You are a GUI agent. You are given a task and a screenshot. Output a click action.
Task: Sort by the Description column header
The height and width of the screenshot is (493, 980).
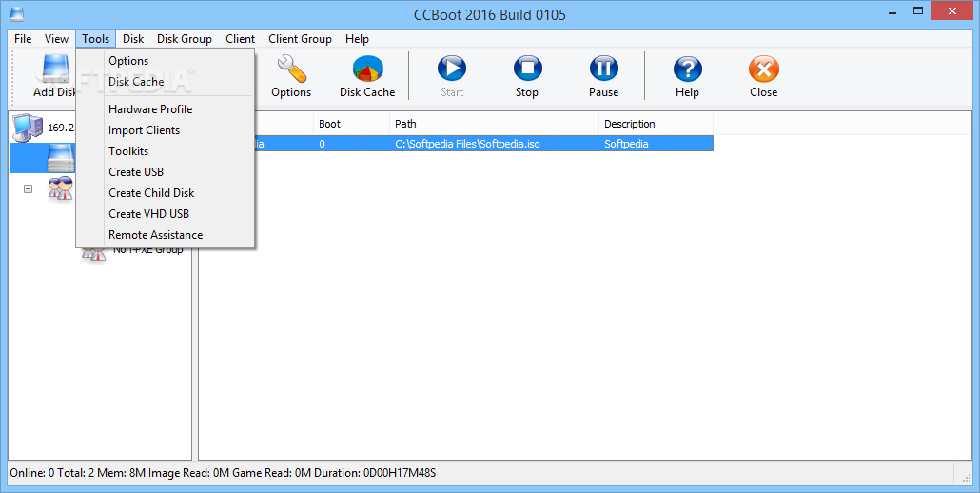[x=656, y=124]
